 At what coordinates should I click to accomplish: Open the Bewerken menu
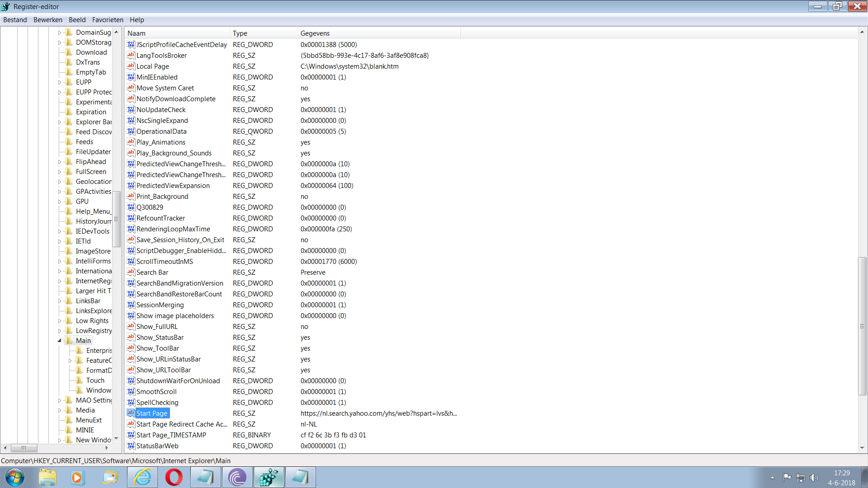48,20
